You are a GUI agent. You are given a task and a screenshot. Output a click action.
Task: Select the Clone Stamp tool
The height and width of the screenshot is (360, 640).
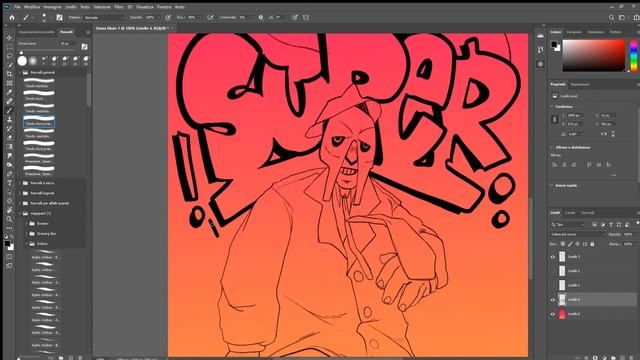(x=9, y=120)
